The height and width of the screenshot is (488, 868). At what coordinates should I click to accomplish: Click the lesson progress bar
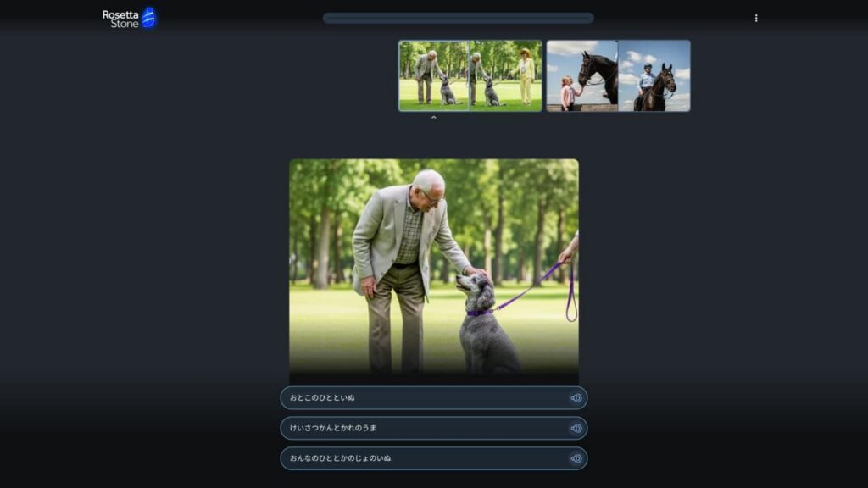459,19
